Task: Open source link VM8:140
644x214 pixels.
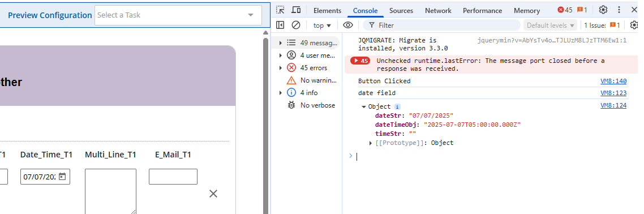Action: point(613,81)
